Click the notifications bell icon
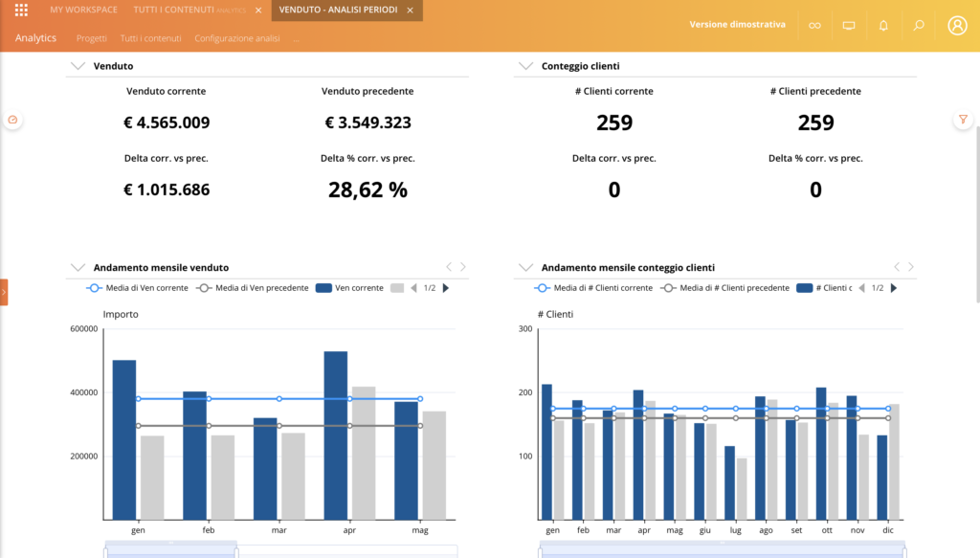 [x=883, y=26]
